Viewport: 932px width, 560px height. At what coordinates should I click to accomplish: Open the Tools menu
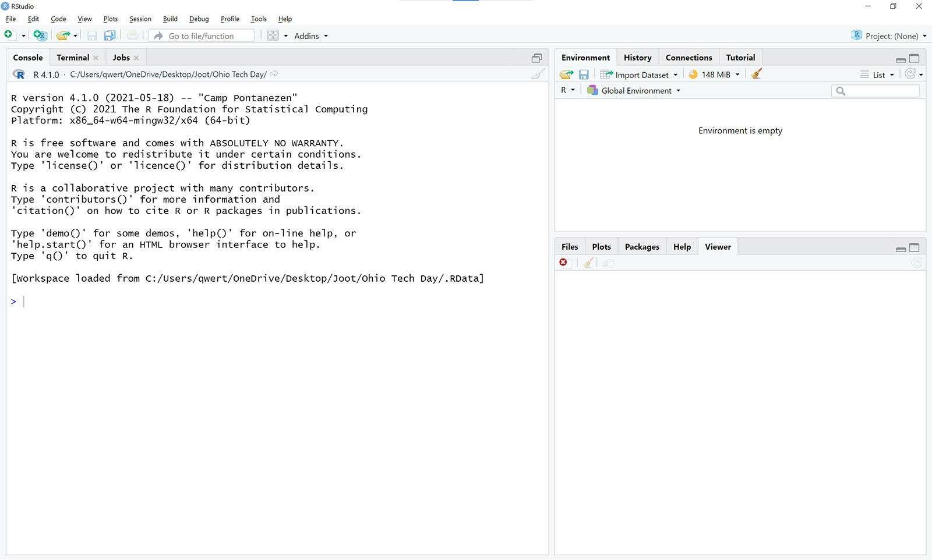[259, 19]
